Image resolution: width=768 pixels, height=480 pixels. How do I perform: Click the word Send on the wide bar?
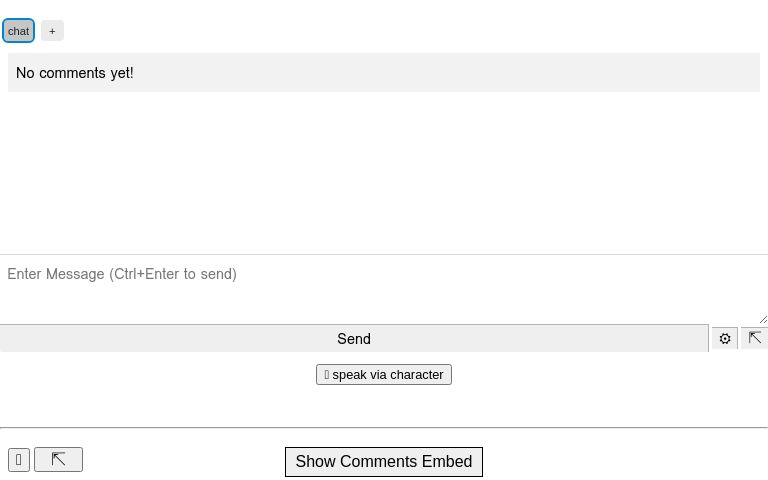[354, 339]
